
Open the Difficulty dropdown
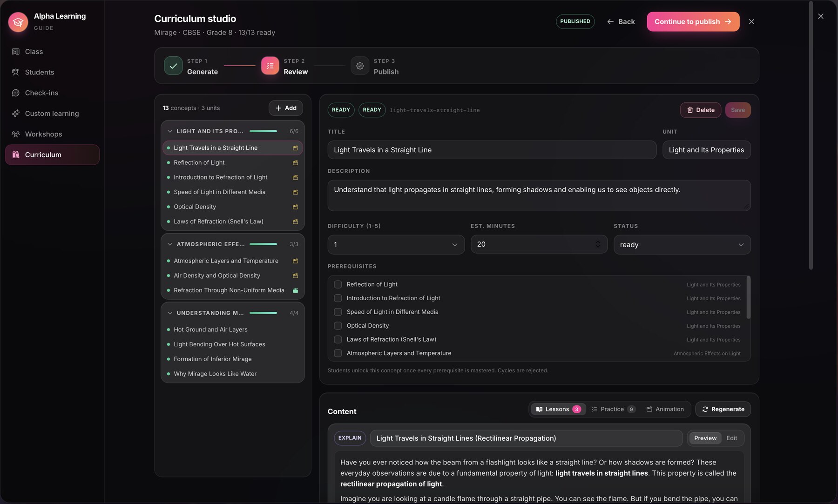tap(396, 245)
